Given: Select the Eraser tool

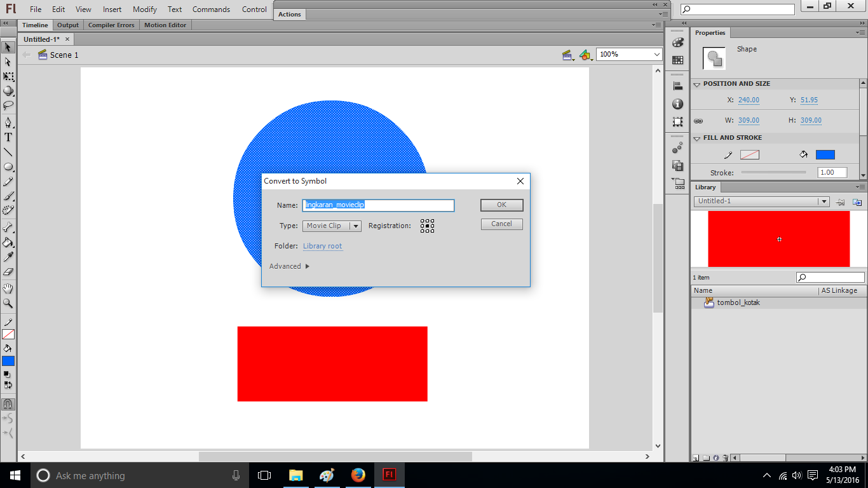Looking at the screenshot, I should pyautogui.click(x=8, y=272).
